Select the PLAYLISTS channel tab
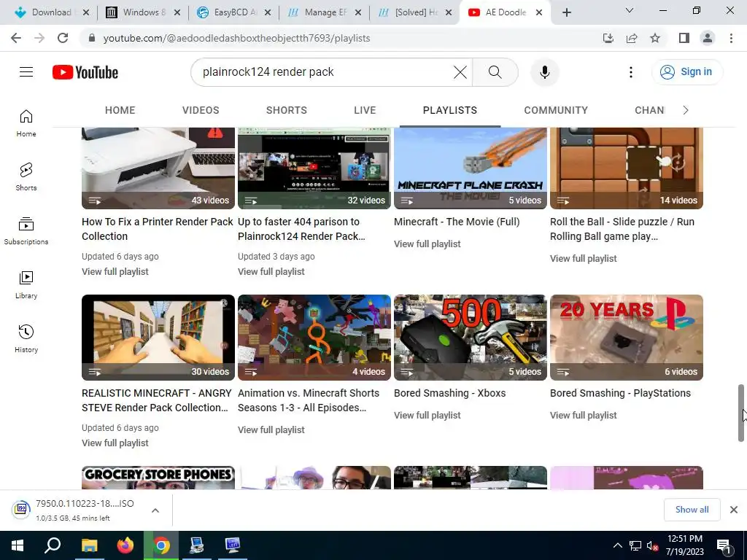The image size is (747, 560). coord(449,111)
